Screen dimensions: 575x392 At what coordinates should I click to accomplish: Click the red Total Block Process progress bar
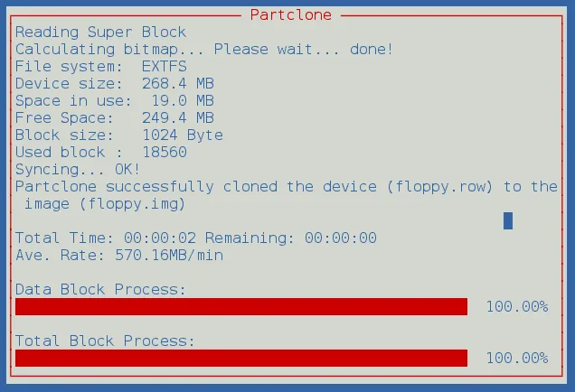tap(240, 359)
